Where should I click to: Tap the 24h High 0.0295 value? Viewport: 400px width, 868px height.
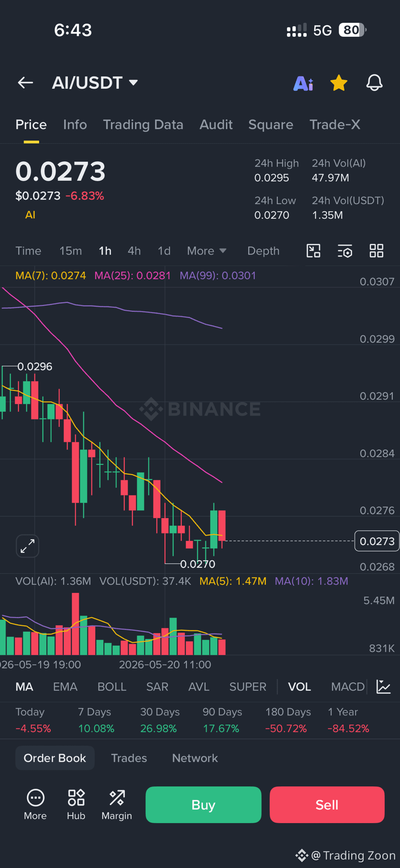272,178
